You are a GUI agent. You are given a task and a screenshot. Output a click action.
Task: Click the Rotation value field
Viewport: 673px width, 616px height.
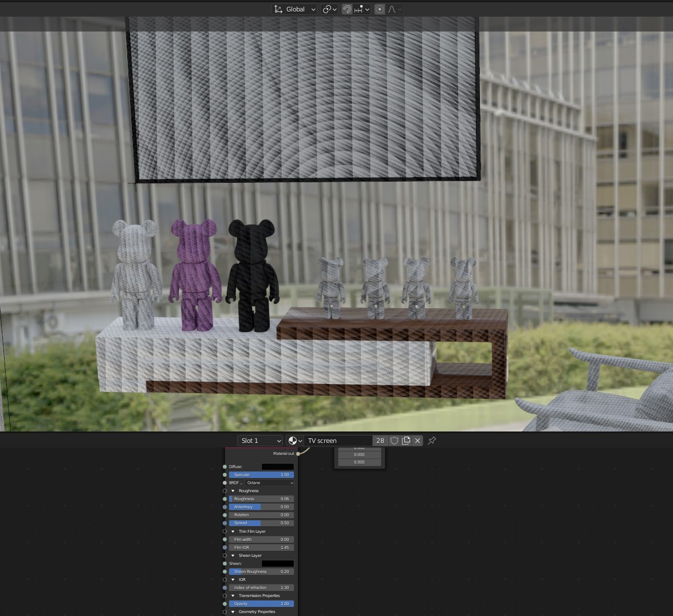[x=261, y=515]
